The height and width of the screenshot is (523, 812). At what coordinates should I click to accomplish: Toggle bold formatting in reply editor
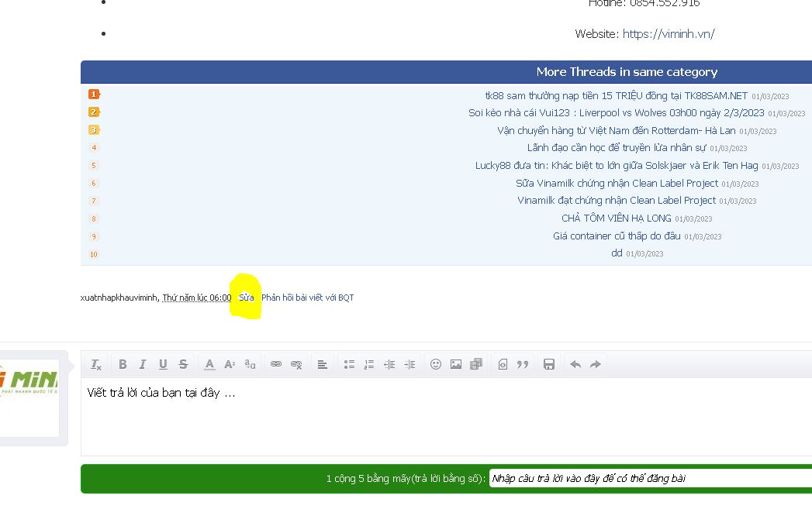pos(123,364)
